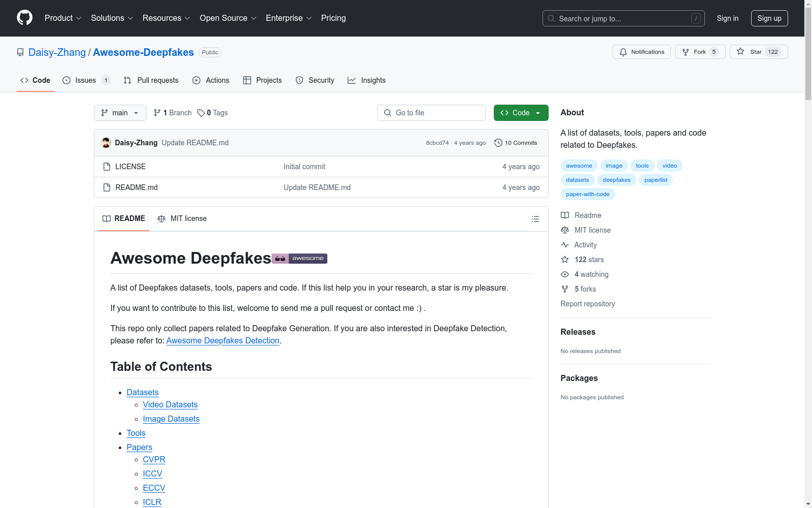View the 122 stars link

point(582,260)
